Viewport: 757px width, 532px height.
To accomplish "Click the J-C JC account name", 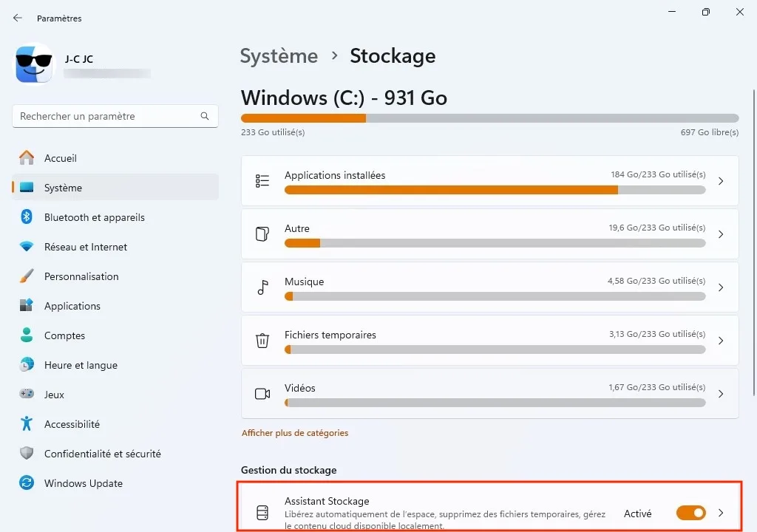I will (x=78, y=59).
